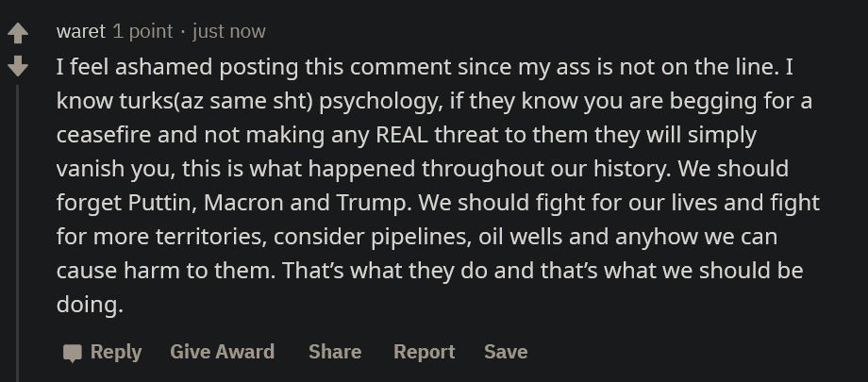Report this comment
This screenshot has width=868, height=382.
click(424, 352)
